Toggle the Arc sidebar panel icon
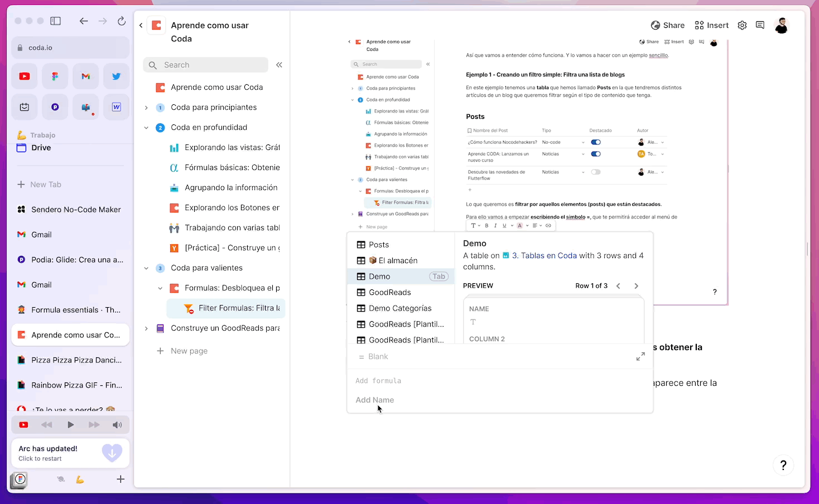 pos(55,21)
